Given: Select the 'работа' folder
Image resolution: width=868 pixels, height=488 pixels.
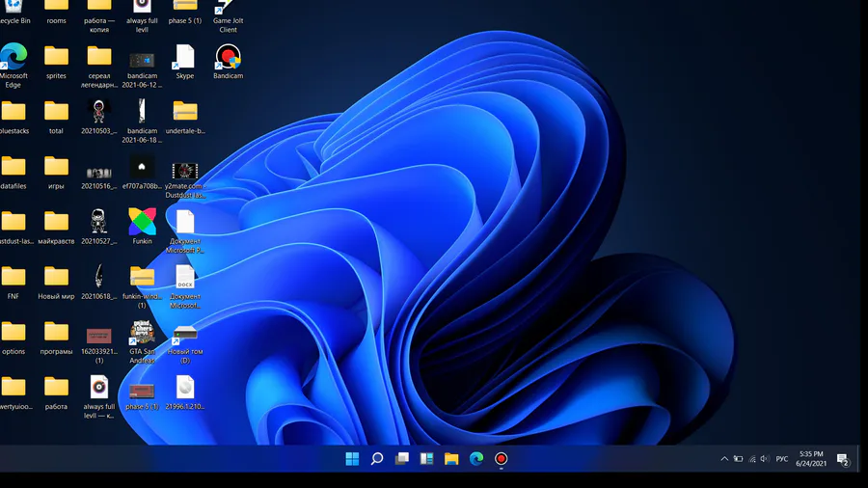Looking at the screenshot, I should click(56, 393).
